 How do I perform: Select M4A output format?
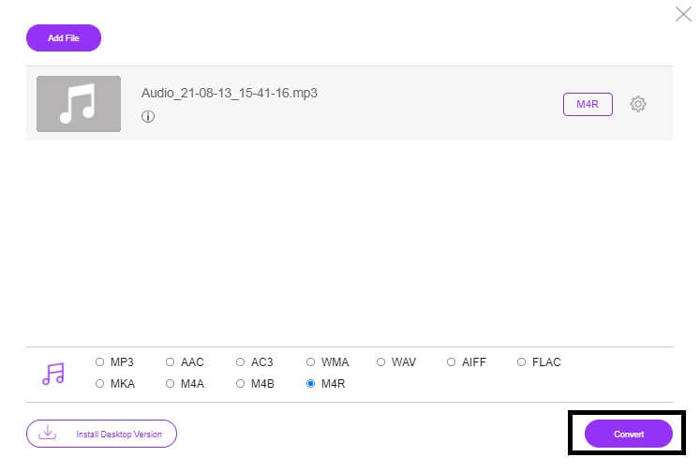pyautogui.click(x=170, y=383)
